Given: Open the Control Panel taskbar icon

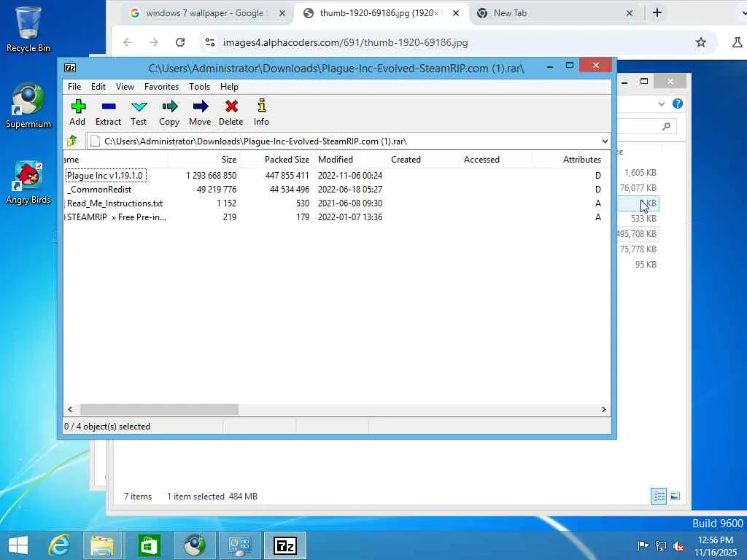Looking at the screenshot, I should tap(239, 545).
